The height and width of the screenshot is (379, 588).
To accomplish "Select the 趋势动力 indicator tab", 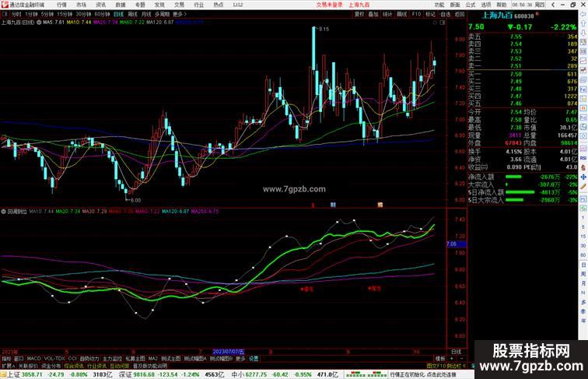I will click(x=89, y=358).
